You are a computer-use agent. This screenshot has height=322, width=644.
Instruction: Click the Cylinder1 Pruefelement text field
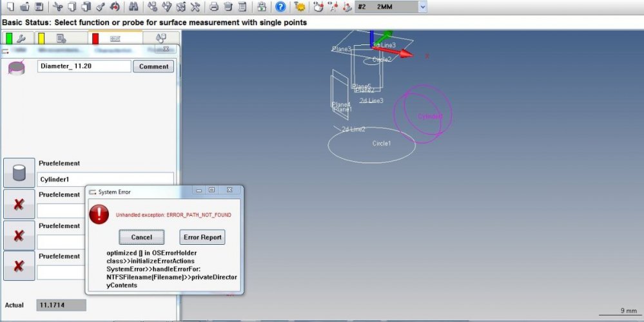coord(105,179)
